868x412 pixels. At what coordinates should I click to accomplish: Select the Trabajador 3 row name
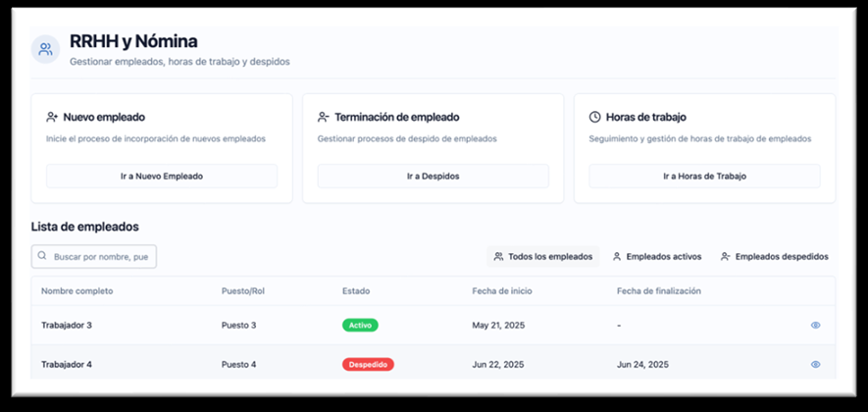[67, 325]
